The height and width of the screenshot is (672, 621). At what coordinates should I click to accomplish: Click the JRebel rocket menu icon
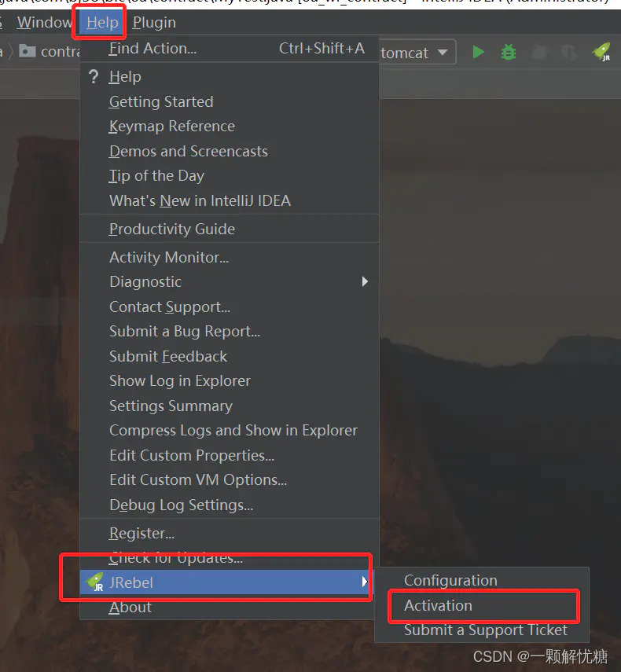point(95,582)
